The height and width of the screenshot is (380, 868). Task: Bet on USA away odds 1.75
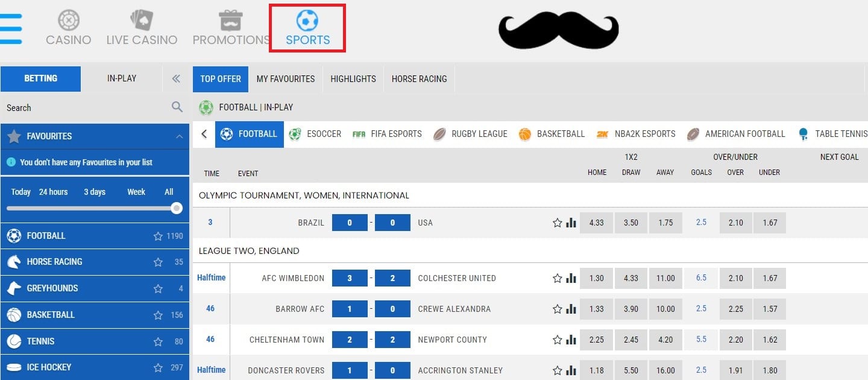tap(665, 223)
